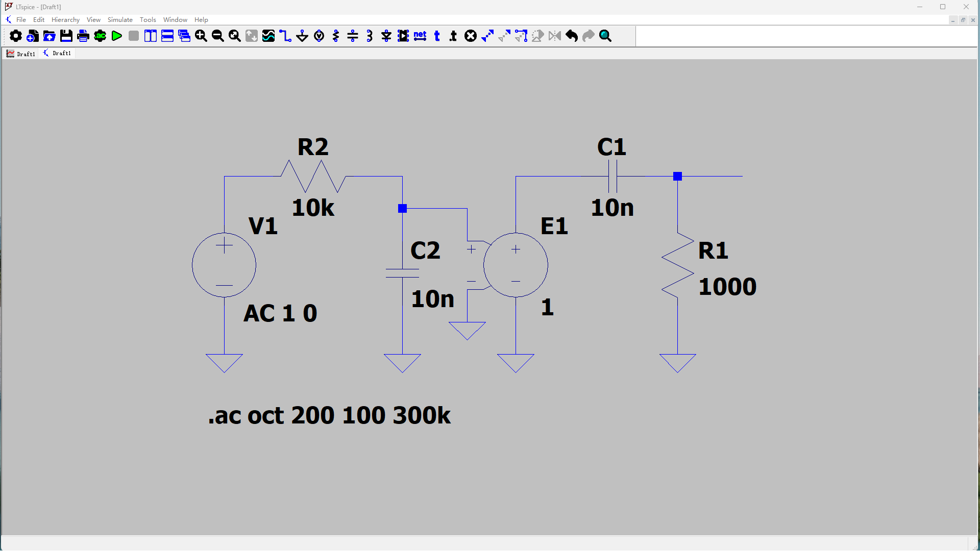Zoom in with magnifier plus icon
Image resolution: width=980 pixels, height=551 pixels.
(x=201, y=36)
